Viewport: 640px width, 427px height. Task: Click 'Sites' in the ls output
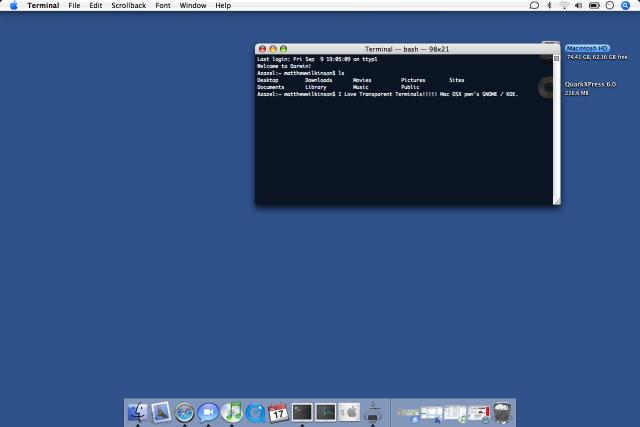(x=456, y=80)
